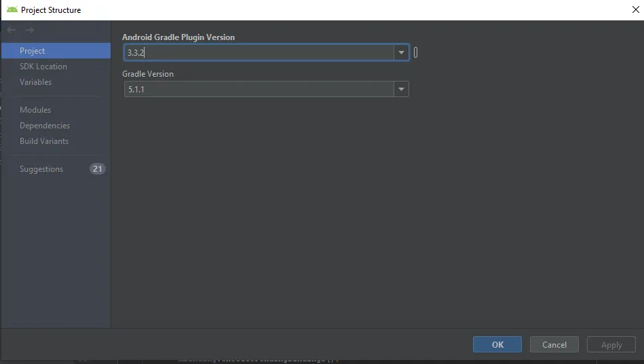
Task: Click the Gradle Version field 5.1.1
Action: pyautogui.click(x=259, y=89)
